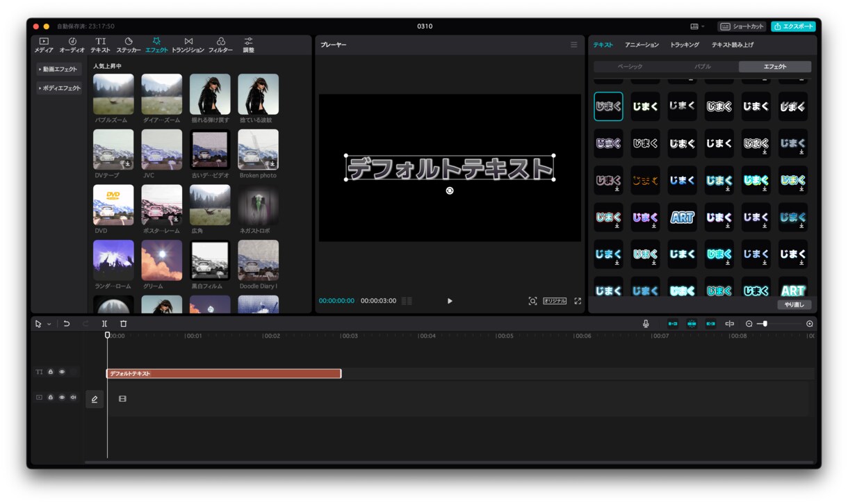Viewport: 848px width, 504px height.
Task: Toggle the preview axis icon
Action: 729,324
